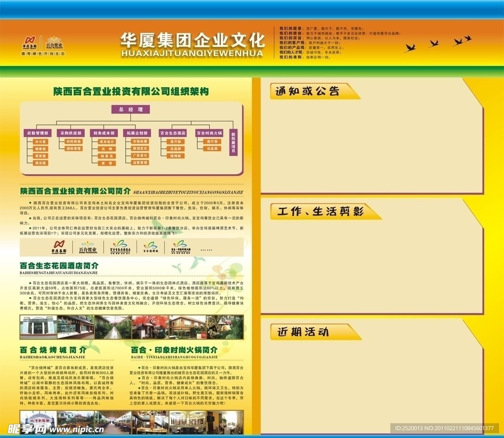Viewport: 504px width, 438px height.
Task: Select the 办公室 sub-unit box
Action: [x=41, y=141]
